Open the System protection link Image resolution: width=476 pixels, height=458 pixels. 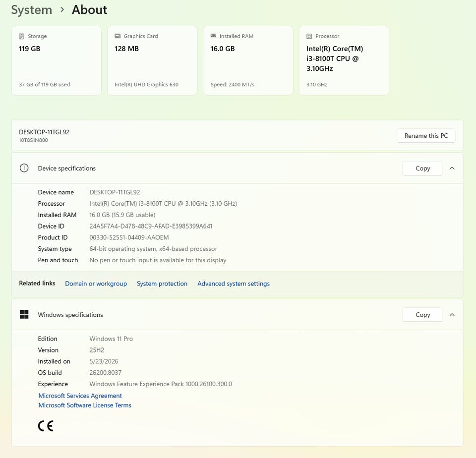(162, 284)
